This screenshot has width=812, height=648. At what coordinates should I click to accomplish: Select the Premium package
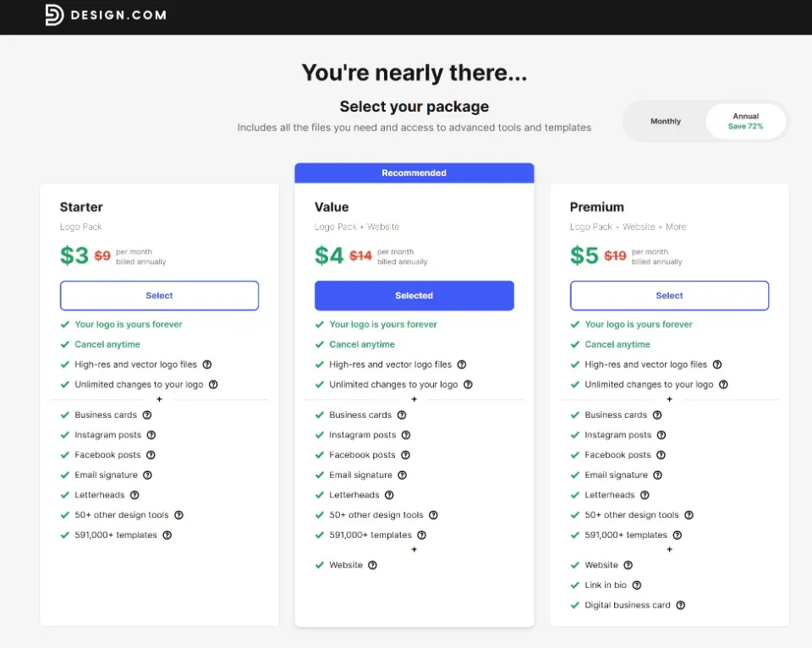(669, 295)
